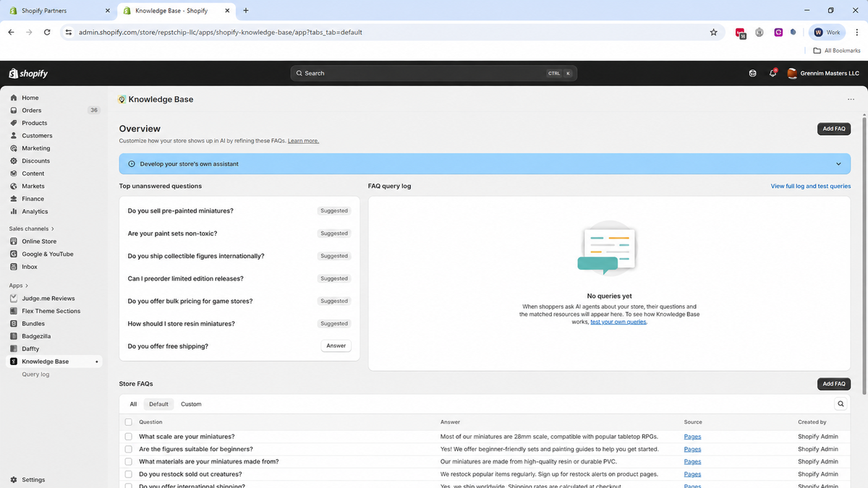Viewport: 868px width, 488px height.
Task: Check the 'What materials' FAQ row checkbox
Action: (x=128, y=461)
